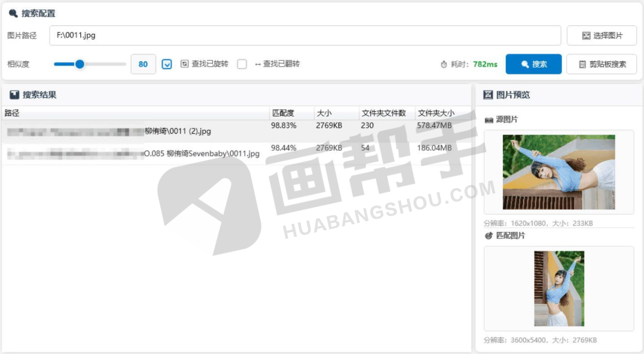Click the 匹配图片 preview thumbnail
Screen dimensions: 644x354
click(559, 288)
